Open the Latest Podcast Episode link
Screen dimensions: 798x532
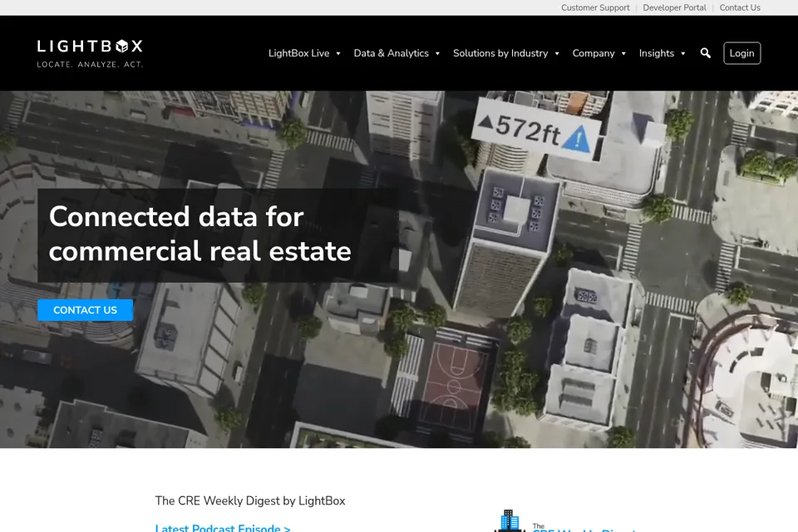coord(223,528)
